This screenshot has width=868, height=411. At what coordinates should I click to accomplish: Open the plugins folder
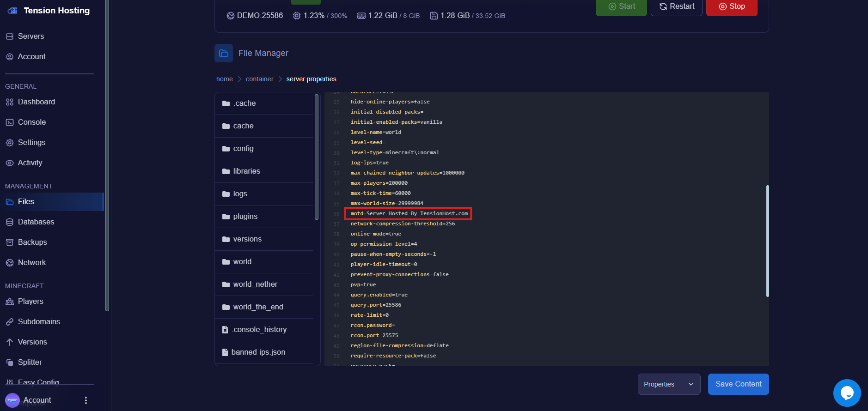pyautogui.click(x=264, y=217)
